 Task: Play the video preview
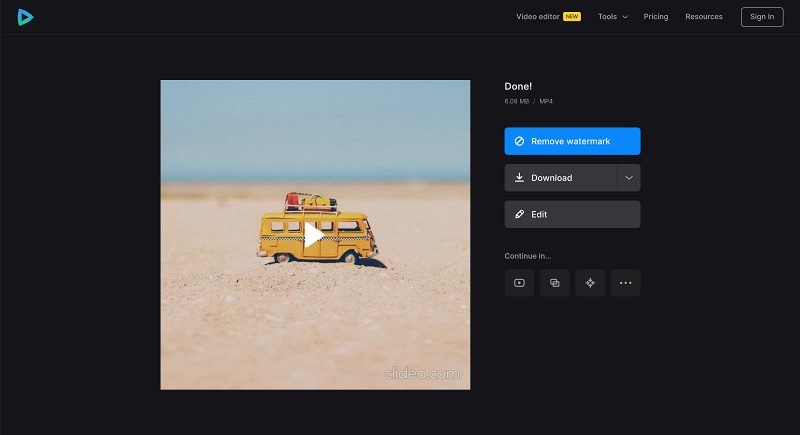[x=314, y=235]
